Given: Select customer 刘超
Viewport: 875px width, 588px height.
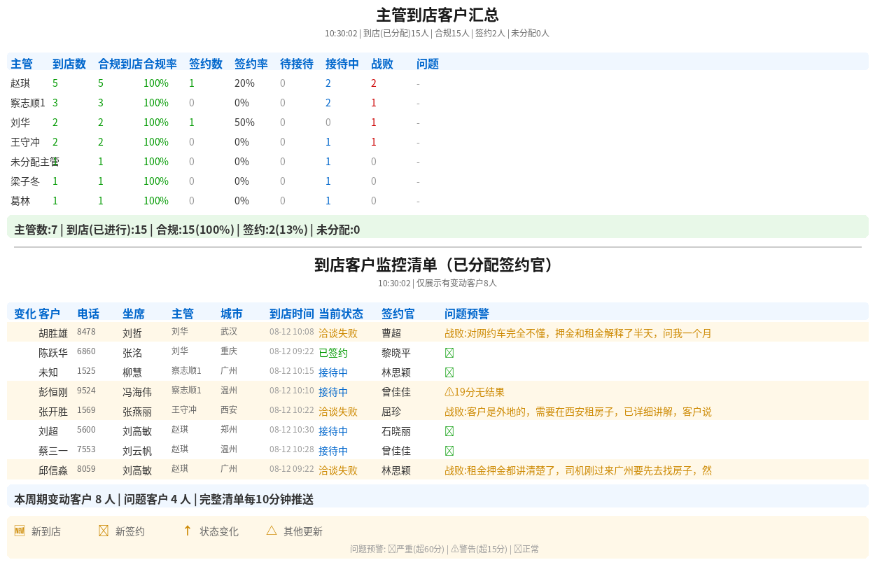Looking at the screenshot, I should point(48,431).
